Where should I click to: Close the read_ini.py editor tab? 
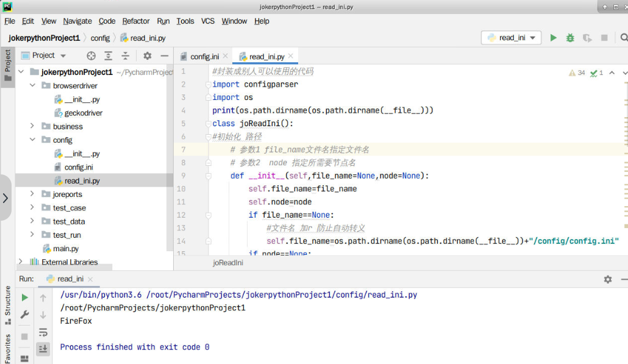click(x=291, y=56)
